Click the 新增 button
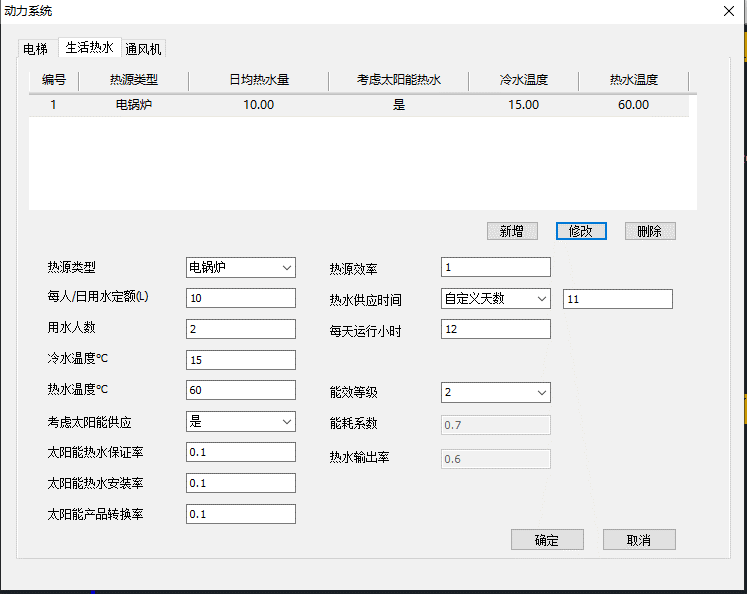The image size is (747, 594). 511,231
